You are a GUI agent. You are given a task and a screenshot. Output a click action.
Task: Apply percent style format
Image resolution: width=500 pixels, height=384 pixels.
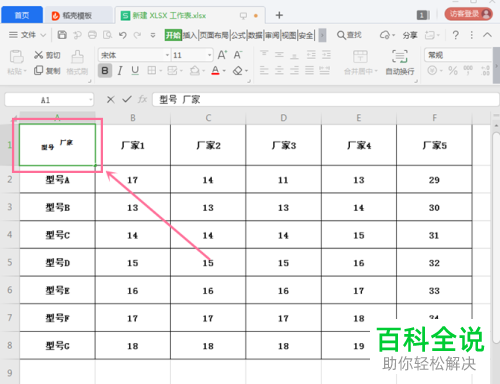[x=453, y=70]
